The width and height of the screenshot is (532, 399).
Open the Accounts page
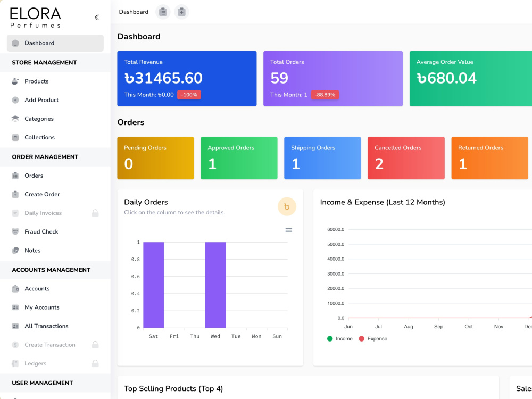(x=55, y=289)
